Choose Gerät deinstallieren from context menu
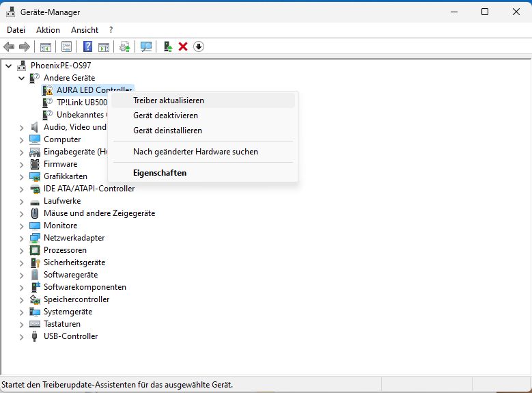Image resolution: width=532 pixels, height=393 pixels. pyautogui.click(x=204, y=131)
